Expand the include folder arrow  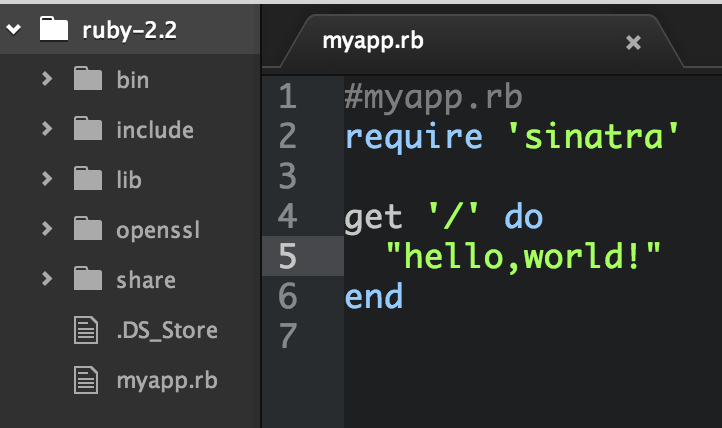[47, 129]
